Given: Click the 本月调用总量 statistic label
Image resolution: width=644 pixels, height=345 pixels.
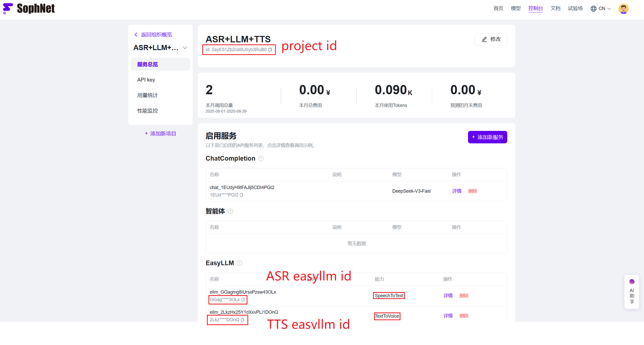Looking at the screenshot, I should 219,105.
